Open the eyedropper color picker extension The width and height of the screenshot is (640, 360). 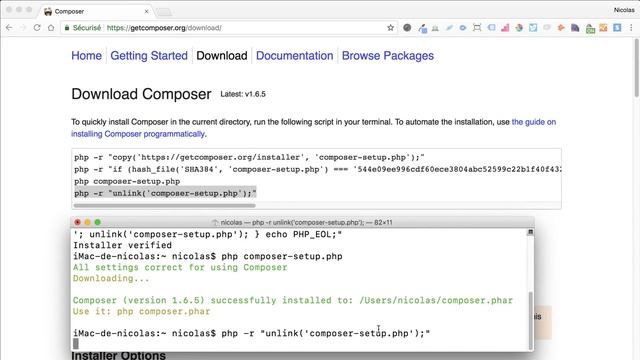coord(422,28)
